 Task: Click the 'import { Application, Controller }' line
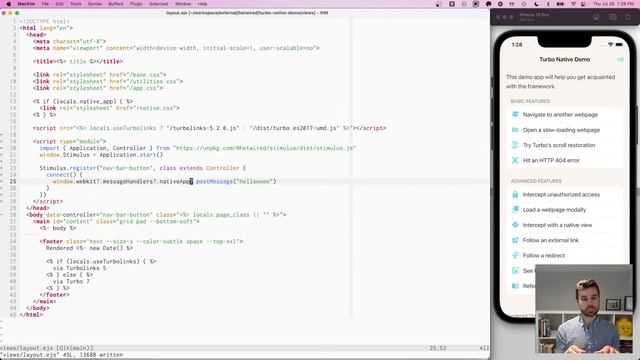pos(198,148)
